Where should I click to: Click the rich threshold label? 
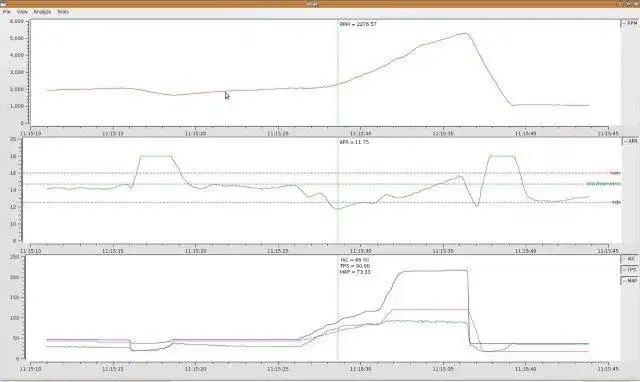(616, 202)
